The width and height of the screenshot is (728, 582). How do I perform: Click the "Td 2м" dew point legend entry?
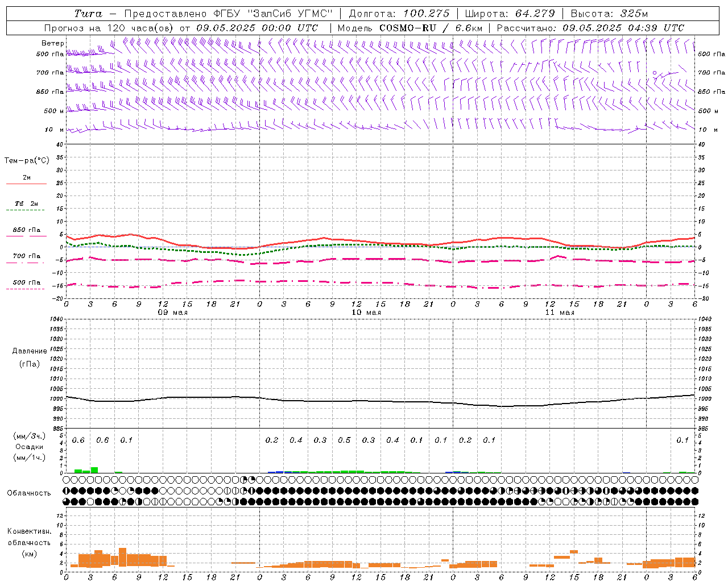pyautogui.click(x=27, y=203)
